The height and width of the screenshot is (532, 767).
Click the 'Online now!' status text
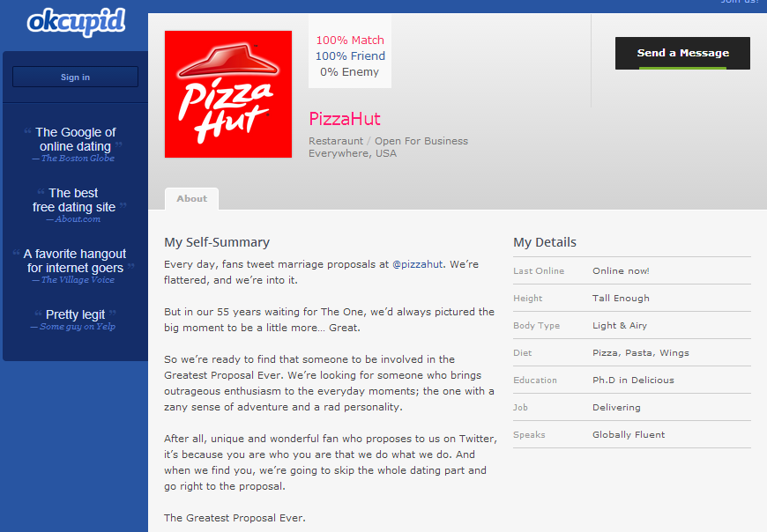tap(621, 270)
